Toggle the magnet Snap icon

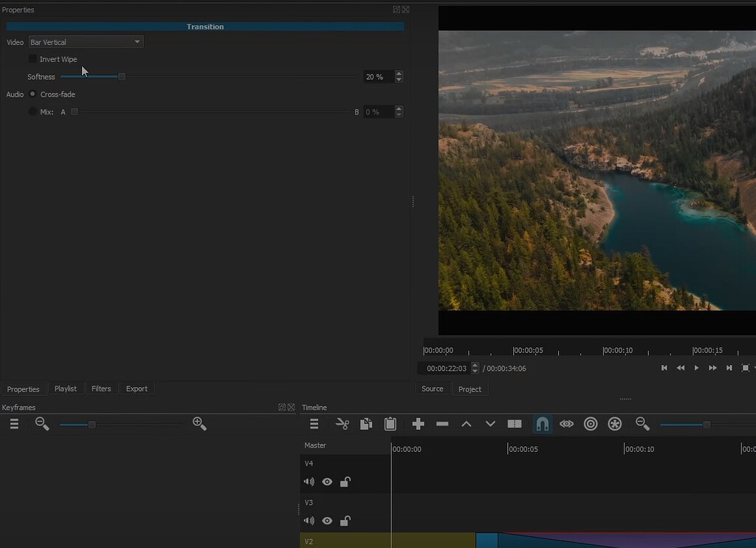tap(542, 424)
